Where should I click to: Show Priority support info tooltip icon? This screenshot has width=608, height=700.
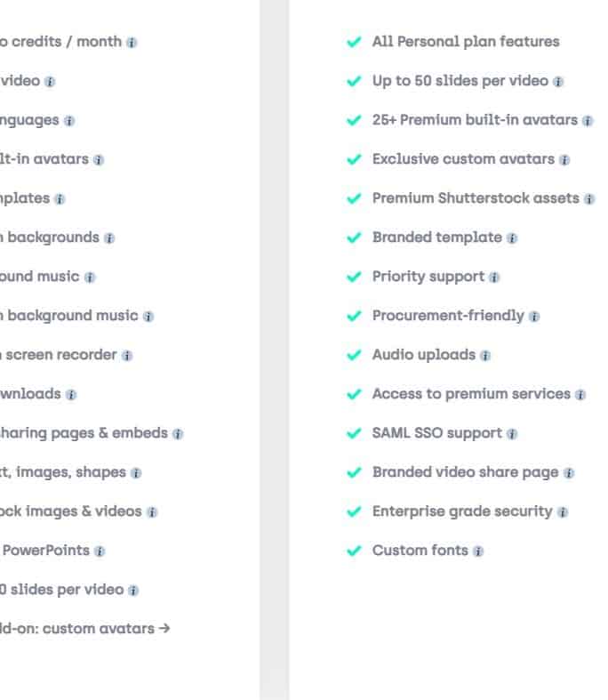(x=494, y=278)
